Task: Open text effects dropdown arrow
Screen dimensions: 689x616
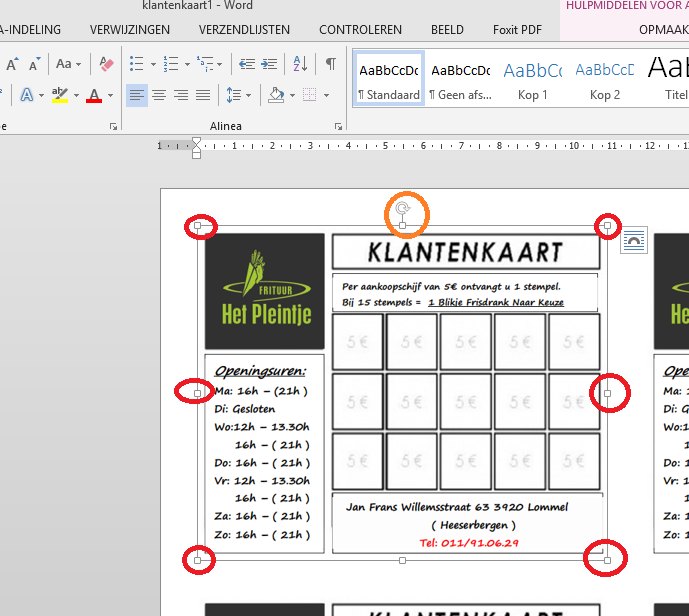Action: [x=41, y=95]
